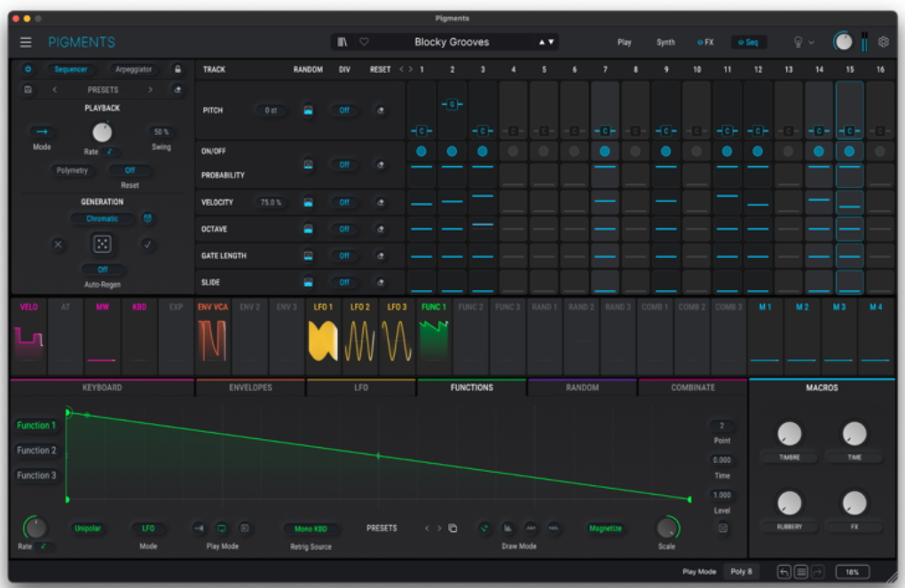The image size is (905, 588).
Task: Click the Pitch track randomize icon
Action: point(308,110)
